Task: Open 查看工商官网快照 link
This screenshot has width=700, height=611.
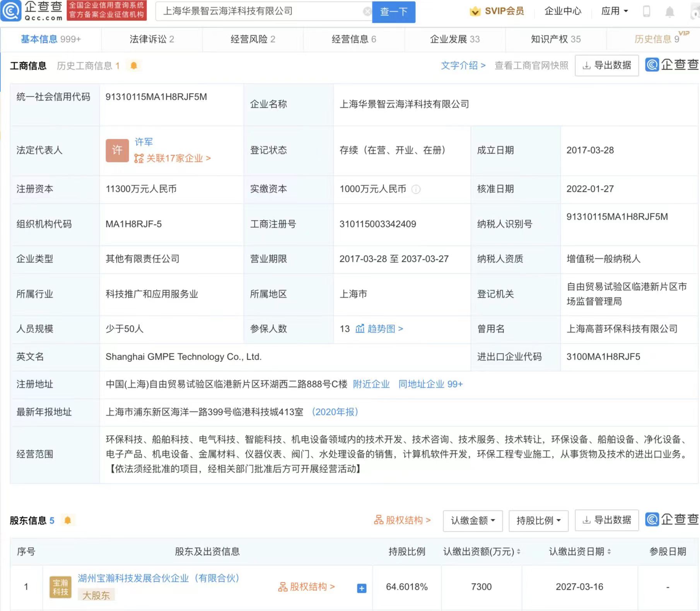Action: pyautogui.click(x=531, y=65)
